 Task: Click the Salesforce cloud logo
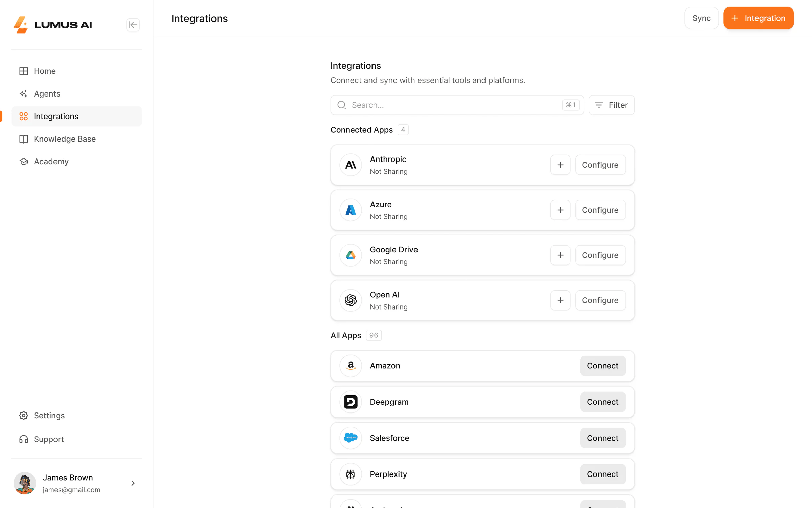click(351, 438)
